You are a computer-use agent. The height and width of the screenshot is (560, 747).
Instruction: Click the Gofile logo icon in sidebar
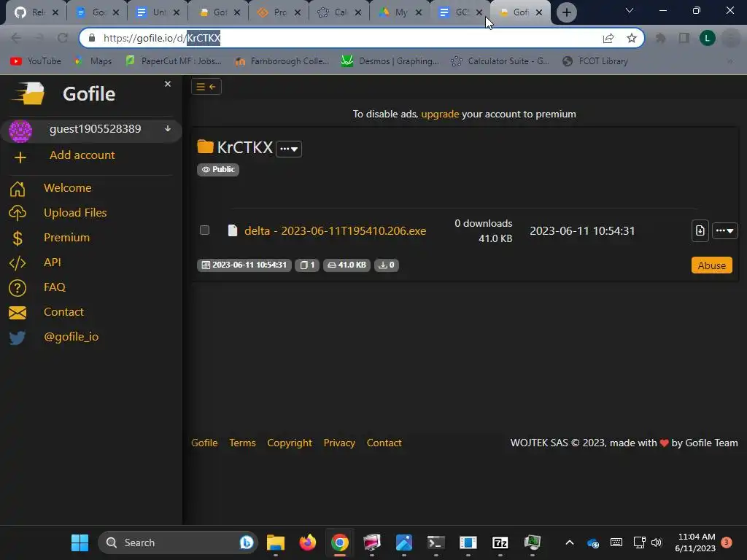(28, 93)
